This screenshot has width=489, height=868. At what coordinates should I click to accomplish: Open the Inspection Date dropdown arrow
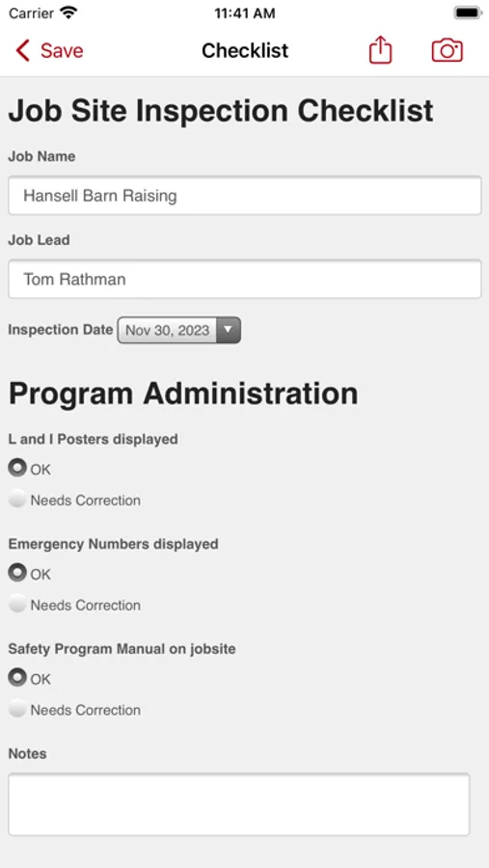[x=229, y=331]
